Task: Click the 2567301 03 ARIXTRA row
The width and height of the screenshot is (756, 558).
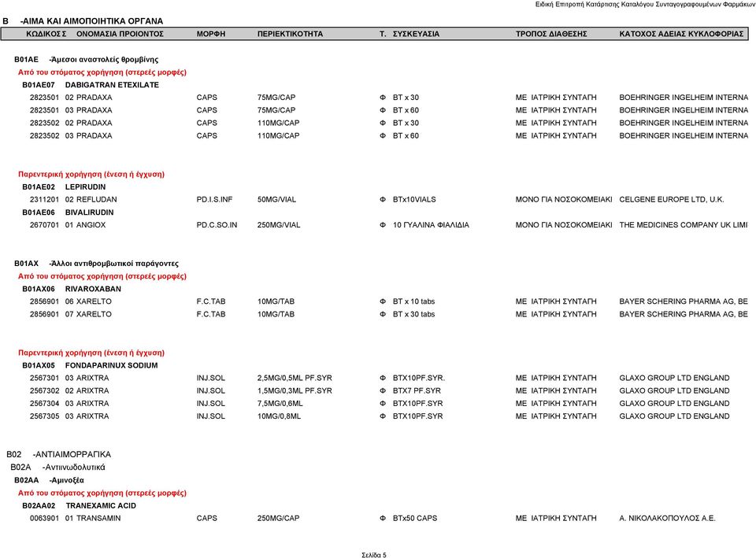Action: pyautogui.click(x=380, y=378)
